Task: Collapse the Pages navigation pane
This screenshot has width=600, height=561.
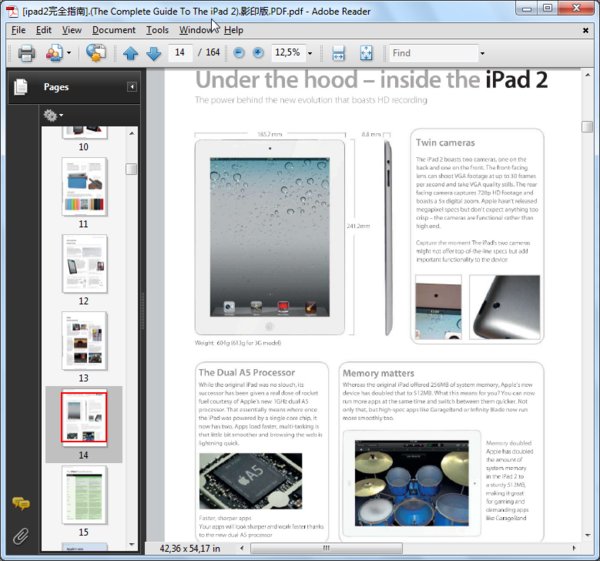Action: [x=132, y=88]
